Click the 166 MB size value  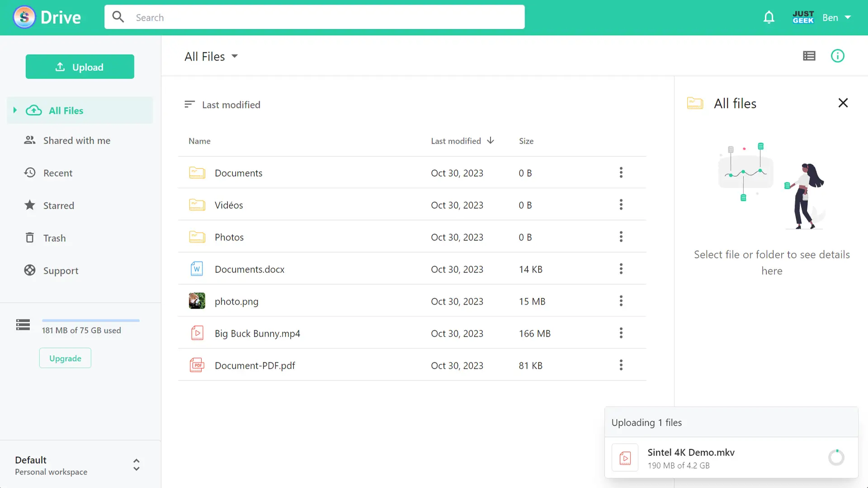point(535,333)
